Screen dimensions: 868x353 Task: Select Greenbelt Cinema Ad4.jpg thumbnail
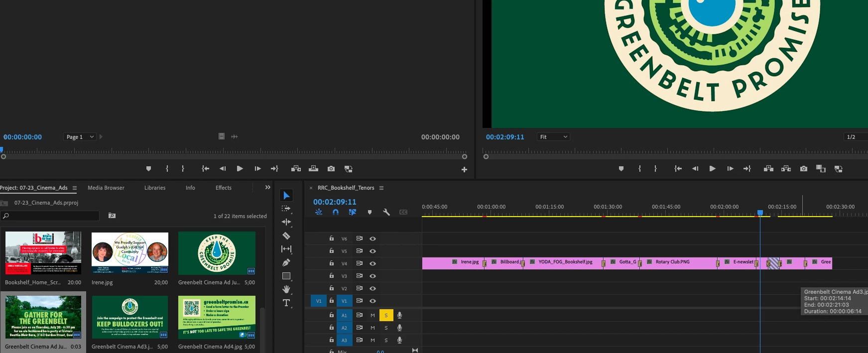pos(217,317)
